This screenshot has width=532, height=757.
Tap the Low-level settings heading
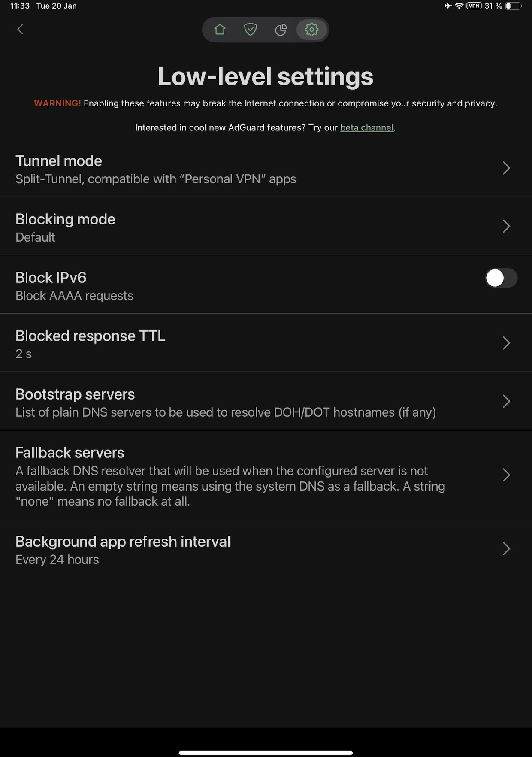coord(266,76)
